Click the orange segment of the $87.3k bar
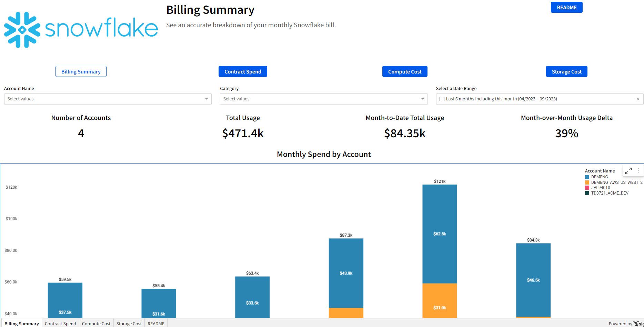 click(346, 313)
